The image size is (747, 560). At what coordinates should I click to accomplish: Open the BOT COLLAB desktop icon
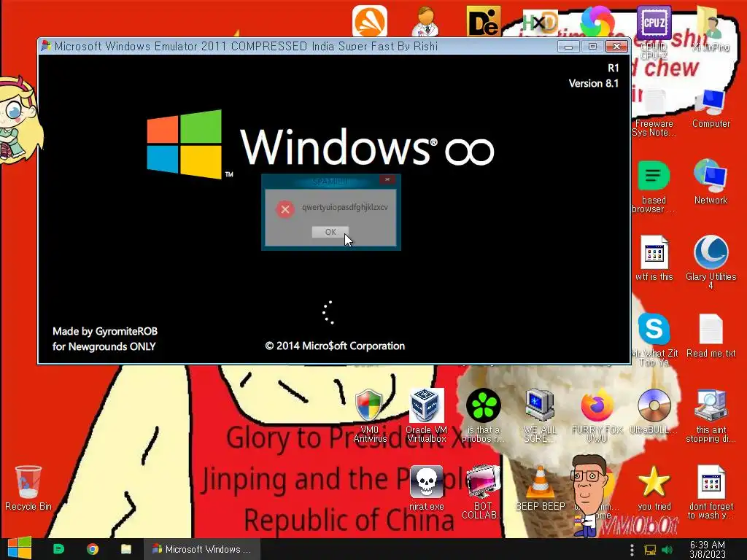click(x=483, y=492)
